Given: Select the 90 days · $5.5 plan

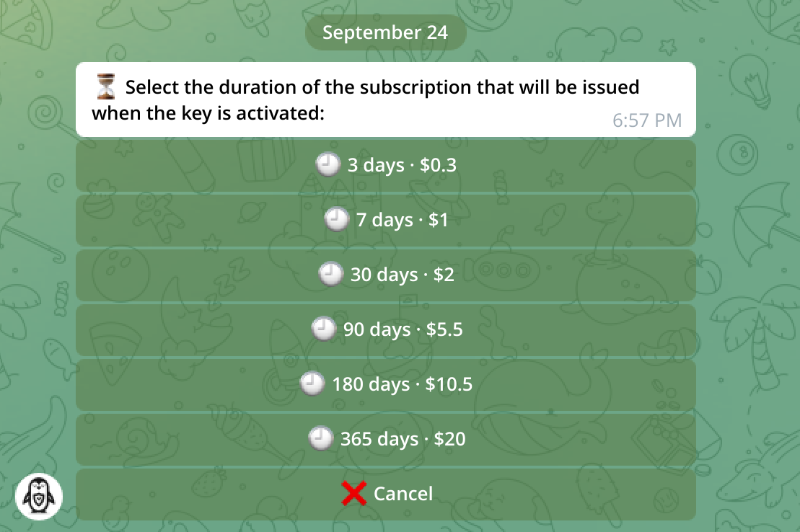Looking at the screenshot, I should pyautogui.click(x=386, y=329).
